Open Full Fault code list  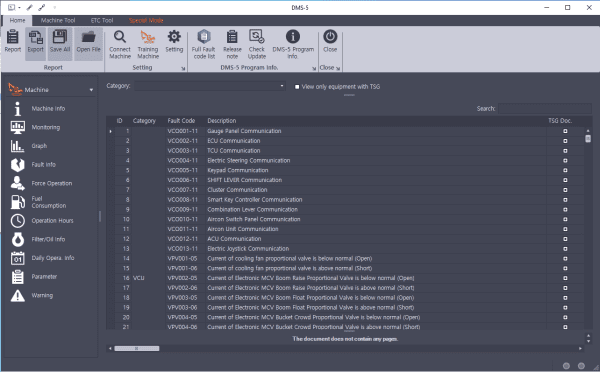coord(204,44)
